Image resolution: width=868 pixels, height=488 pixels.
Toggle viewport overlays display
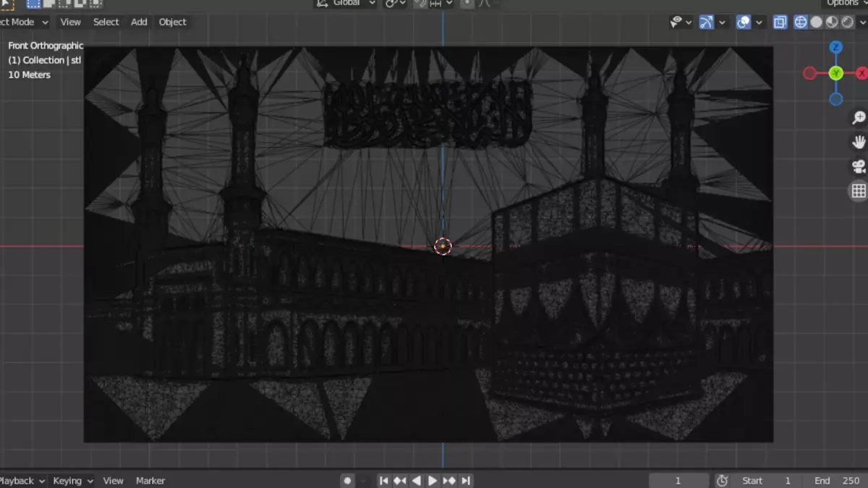(x=744, y=22)
